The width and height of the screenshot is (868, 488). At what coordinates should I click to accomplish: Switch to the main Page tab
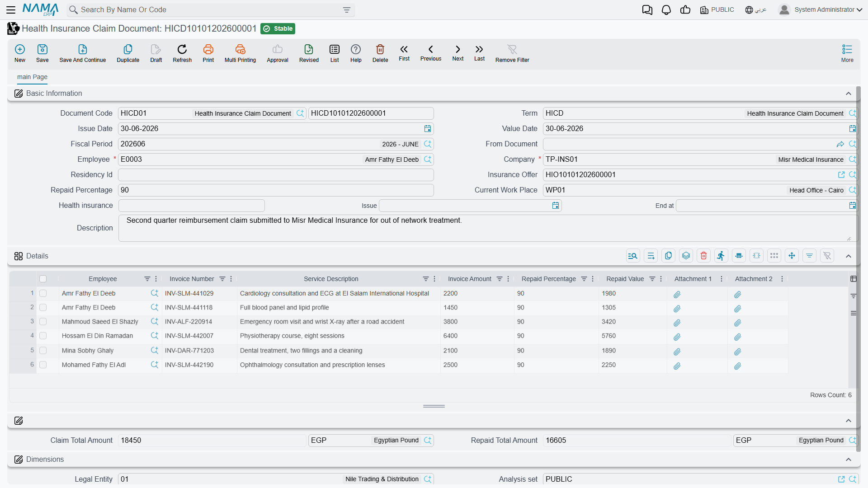click(32, 77)
